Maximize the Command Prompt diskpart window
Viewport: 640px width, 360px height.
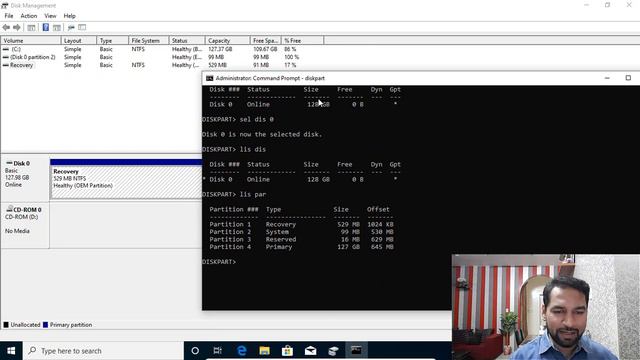(x=628, y=78)
